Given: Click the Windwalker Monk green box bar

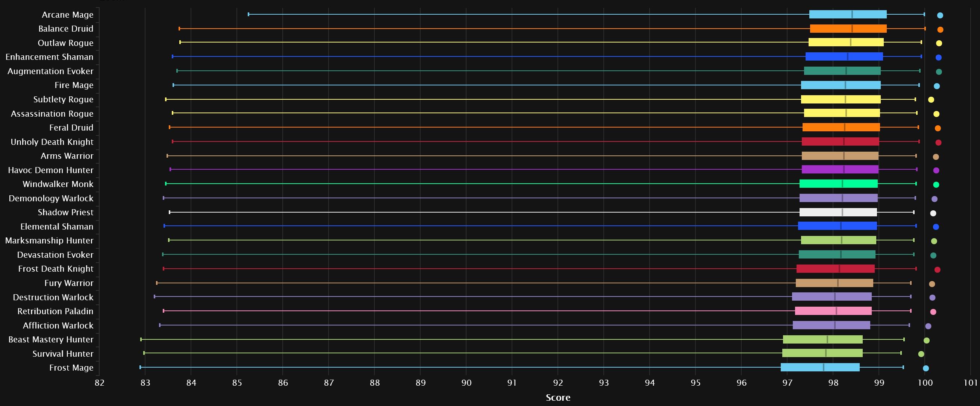Looking at the screenshot, I should tap(838, 184).
